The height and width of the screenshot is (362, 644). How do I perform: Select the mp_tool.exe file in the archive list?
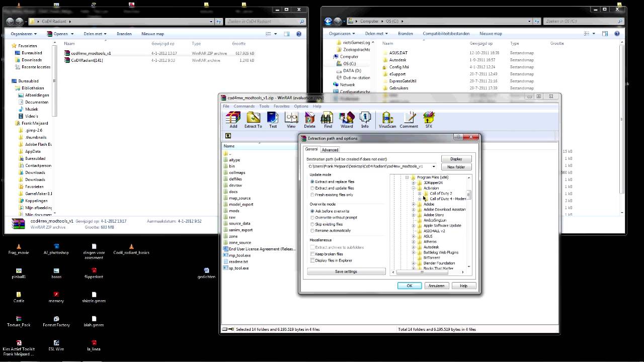point(239,255)
